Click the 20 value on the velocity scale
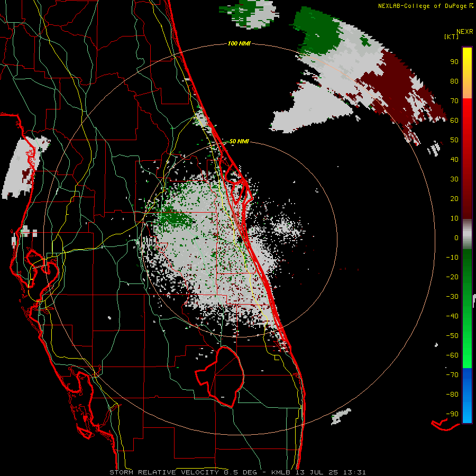The image size is (476, 476). [454, 199]
